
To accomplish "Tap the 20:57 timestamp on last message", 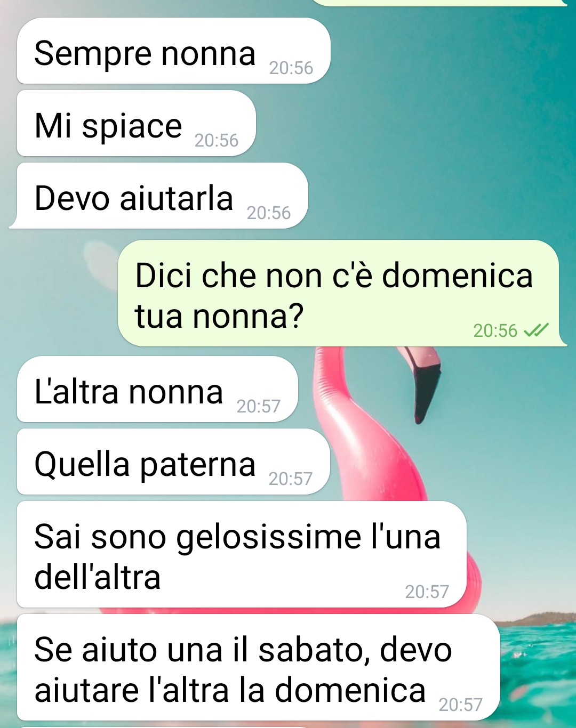I will click(460, 705).
